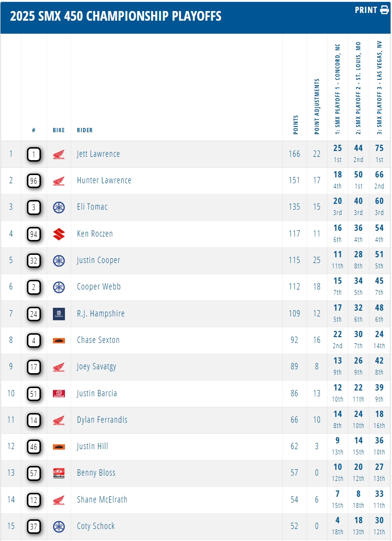This screenshot has width=392, height=541.
Task: Click Jett Lawrence's Honda bike logo
Action: pyautogui.click(x=59, y=155)
